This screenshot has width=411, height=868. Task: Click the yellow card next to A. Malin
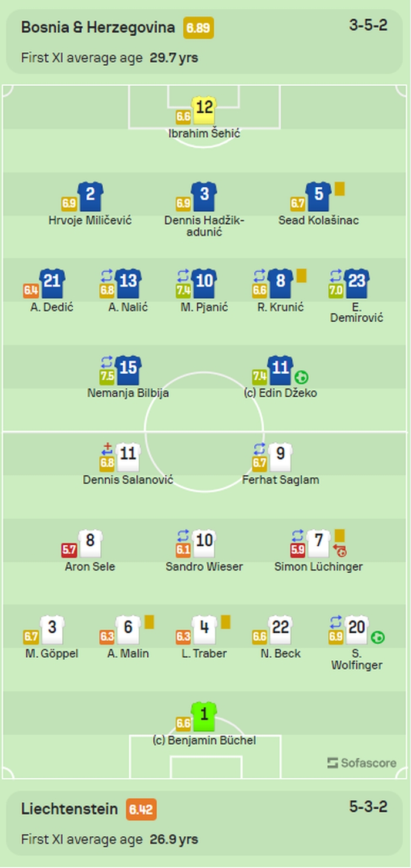[x=149, y=622]
